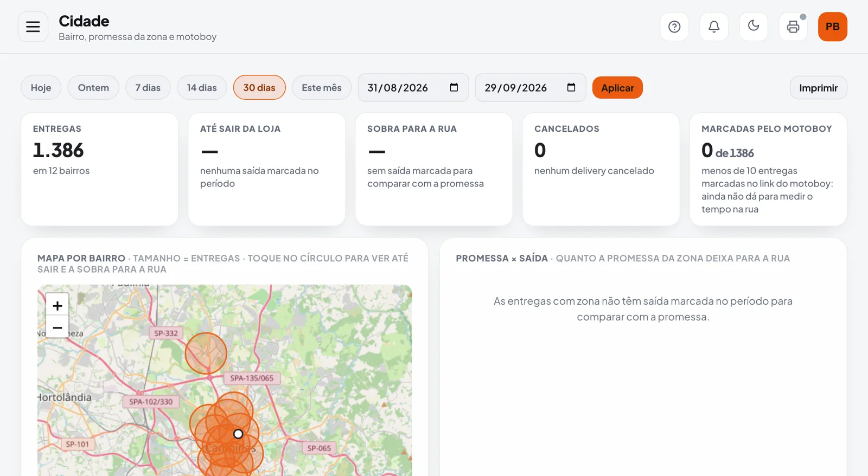Click the Até Sair da Loja heading
The image size is (868, 476).
point(240,129)
